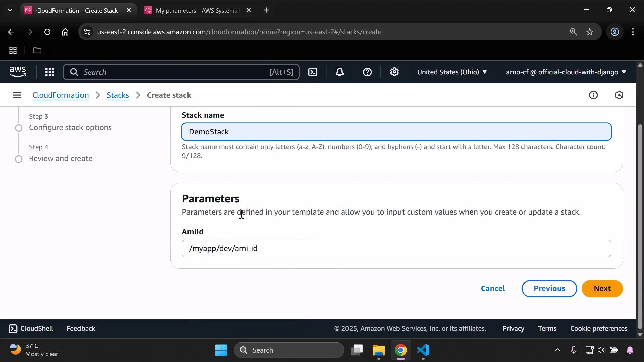
Task: Expand hidden taskbar icons chevron
Action: tap(557, 350)
